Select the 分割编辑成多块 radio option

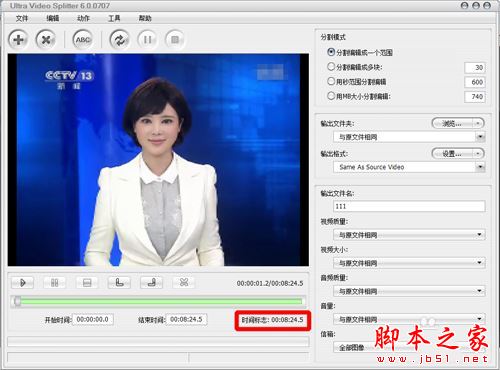point(331,67)
